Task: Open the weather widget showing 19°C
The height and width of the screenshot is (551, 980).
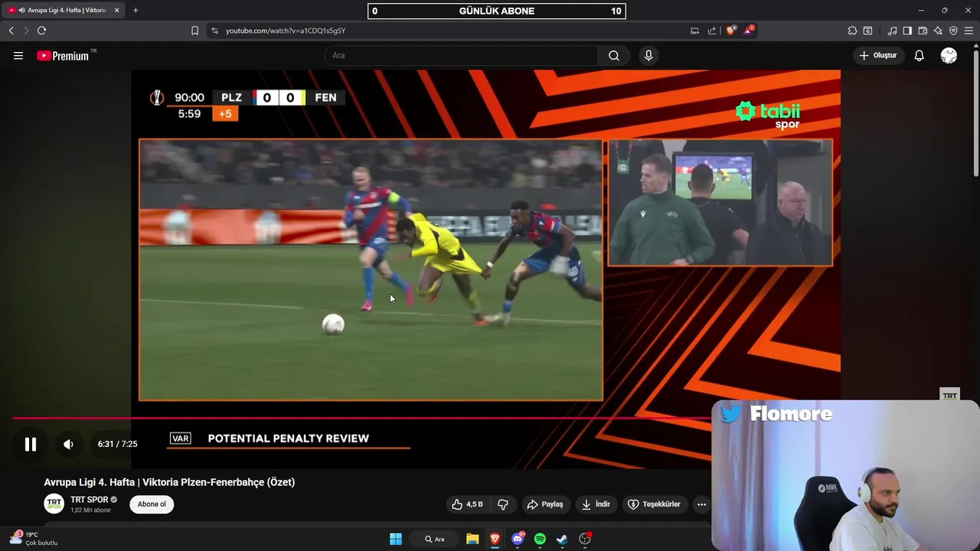Action: pyautogui.click(x=34, y=539)
